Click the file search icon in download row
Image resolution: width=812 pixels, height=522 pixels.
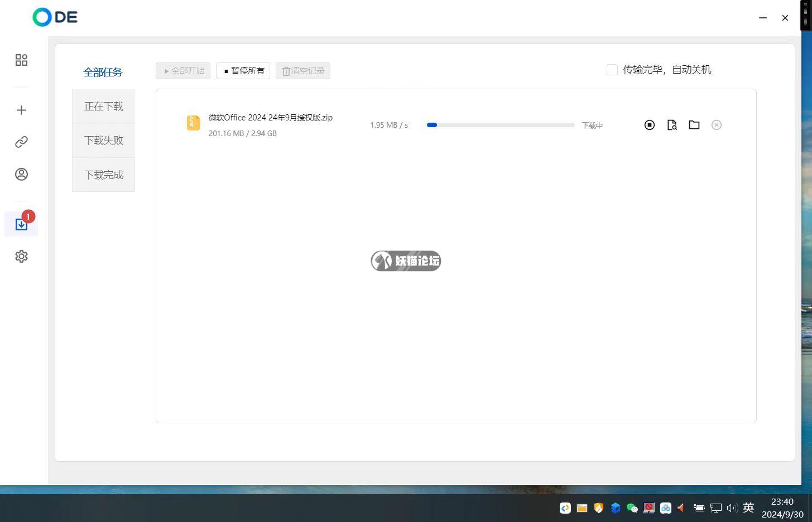click(x=672, y=125)
